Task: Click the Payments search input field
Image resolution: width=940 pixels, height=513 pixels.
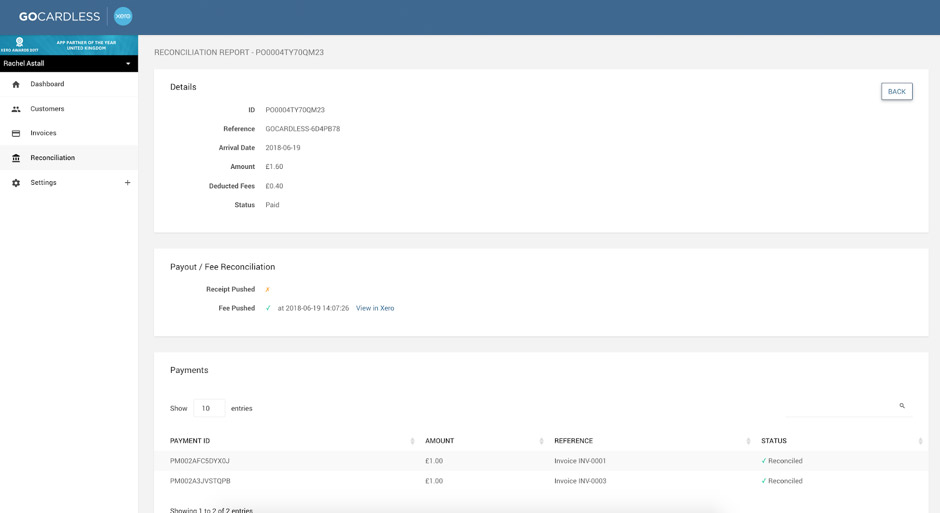Action: (848, 407)
